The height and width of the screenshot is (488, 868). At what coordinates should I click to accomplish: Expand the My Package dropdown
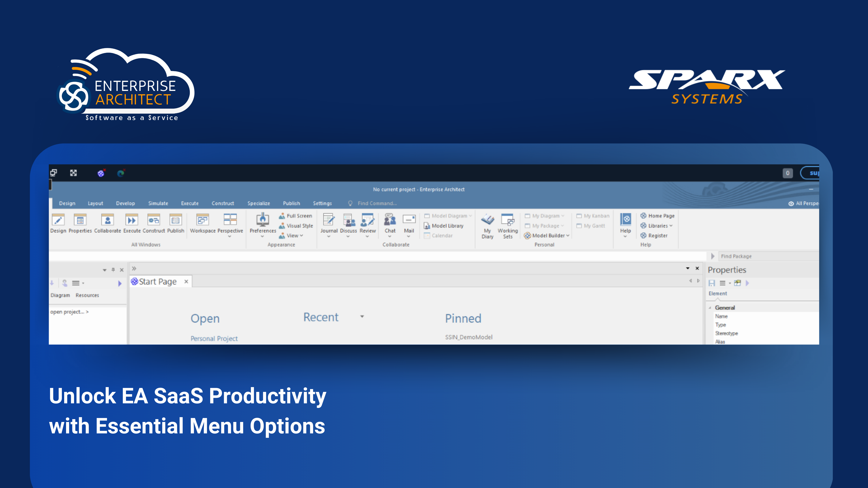[x=562, y=226]
